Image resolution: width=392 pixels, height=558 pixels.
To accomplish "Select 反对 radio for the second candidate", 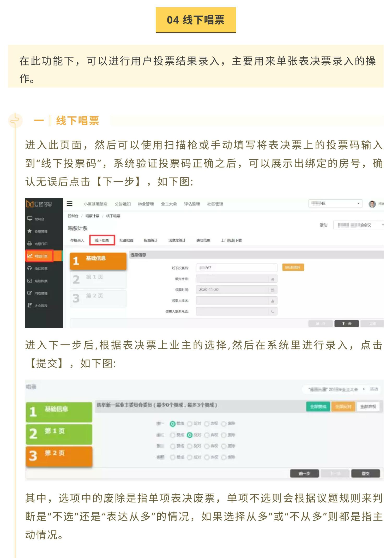I will (x=190, y=435).
